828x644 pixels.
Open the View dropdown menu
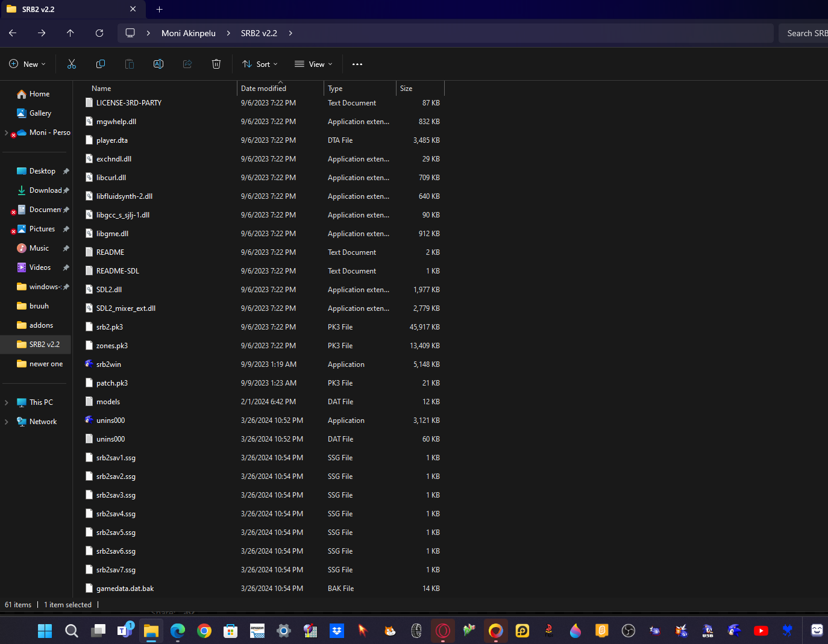(313, 64)
